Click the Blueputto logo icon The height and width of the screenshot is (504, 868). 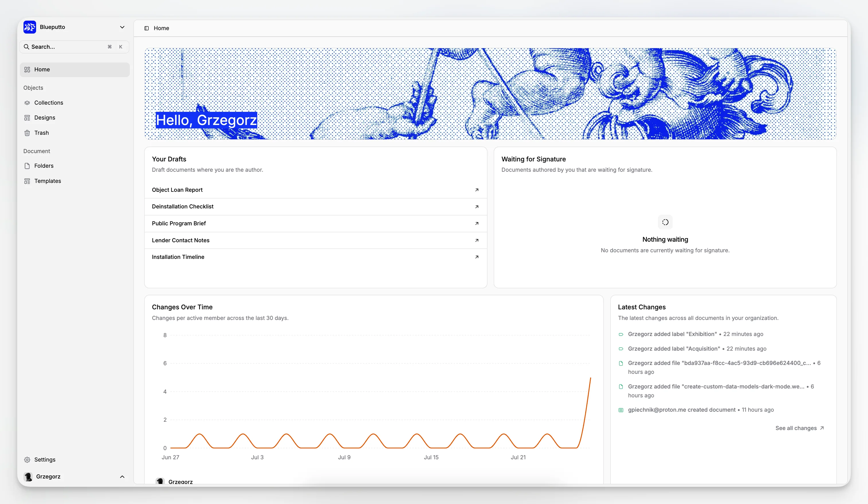coord(30,27)
